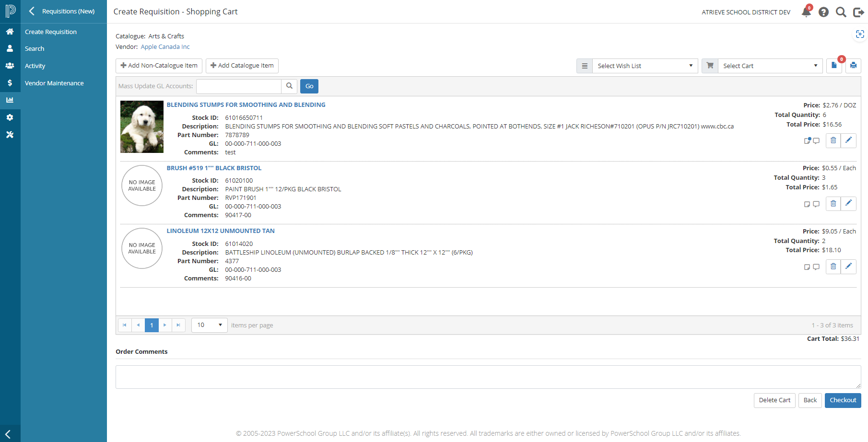Open the Apple Canada Inc vendor link
Viewport: 868px width, 442px height.
click(165, 47)
